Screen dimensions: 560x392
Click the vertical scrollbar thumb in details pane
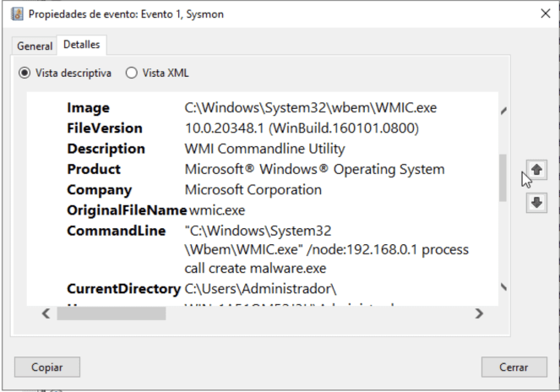pyautogui.click(x=503, y=177)
